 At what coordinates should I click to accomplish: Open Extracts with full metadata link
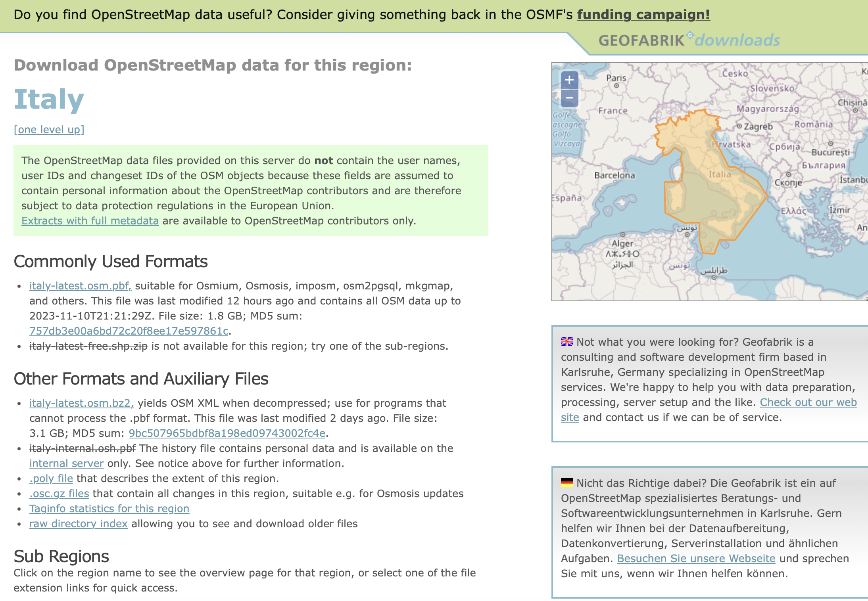(x=90, y=221)
